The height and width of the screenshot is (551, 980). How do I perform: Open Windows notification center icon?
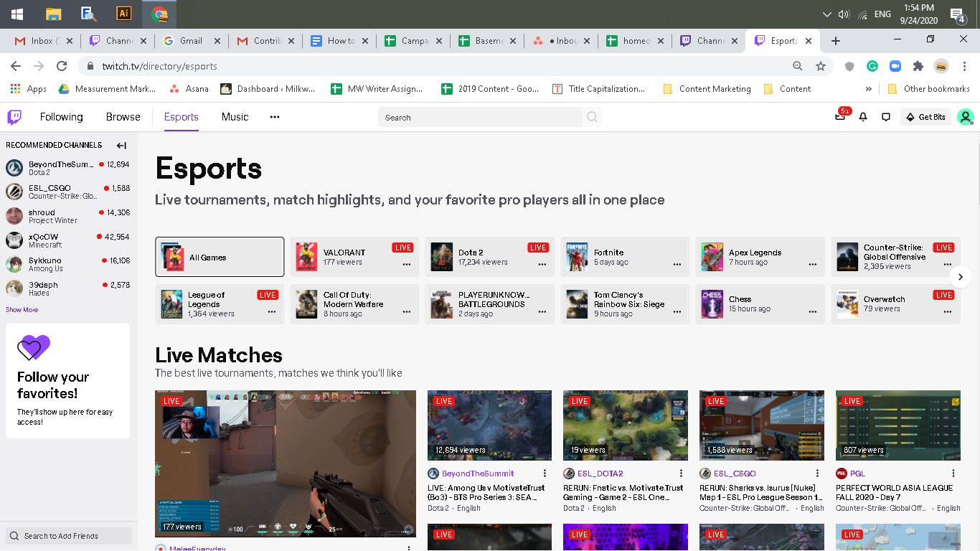tap(957, 14)
